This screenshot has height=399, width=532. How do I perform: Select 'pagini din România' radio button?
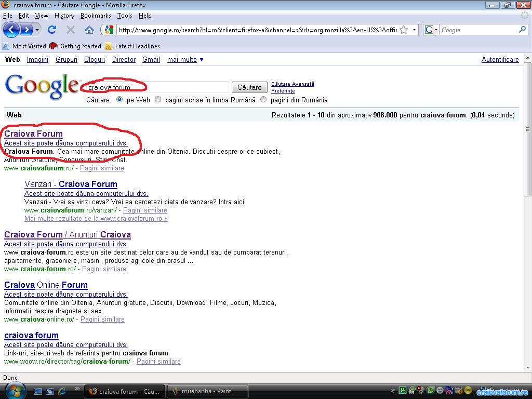coord(263,100)
